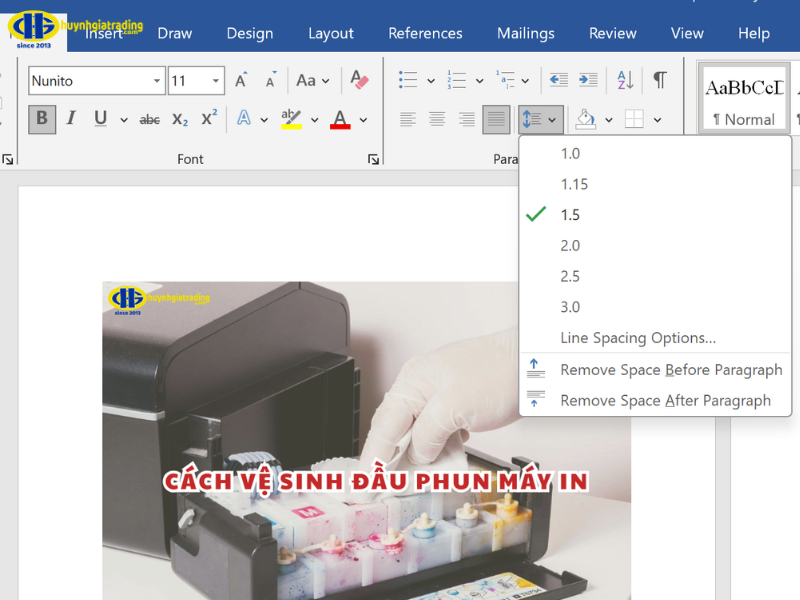Switch to the References ribbon tab
Viewport: 800px width, 600px height.
[425, 33]
